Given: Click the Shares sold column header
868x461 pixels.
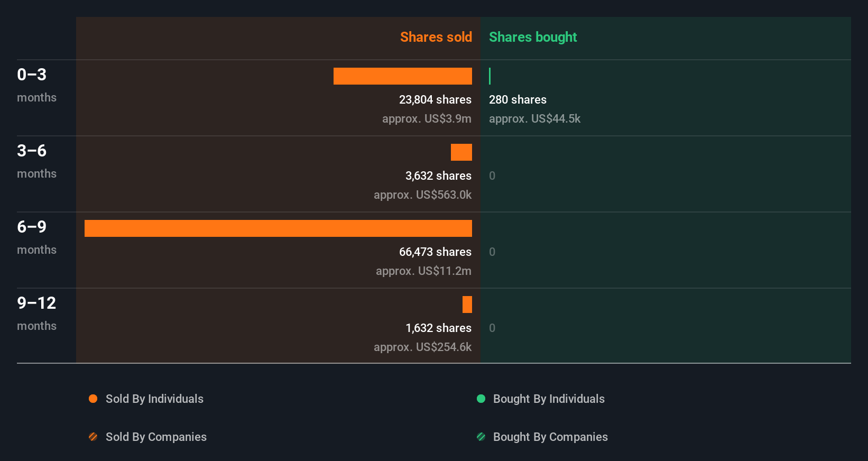Looking at the screenshot, I should click(436, 37).
